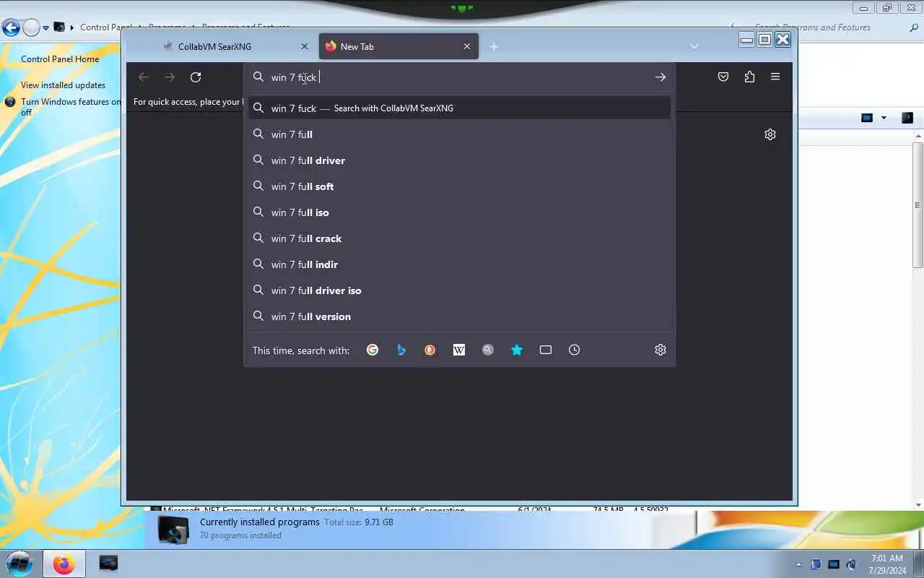Open new tab page personalize gear
Image resolution: width=924 pixels, height=578 pixels.
pyautogui.click(x=770, y=134)
